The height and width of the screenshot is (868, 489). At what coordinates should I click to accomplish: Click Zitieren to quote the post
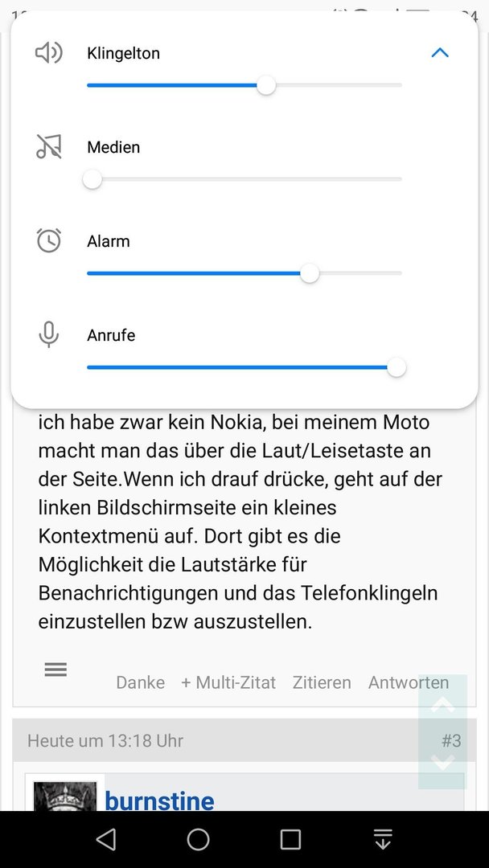tap(322, 682)
